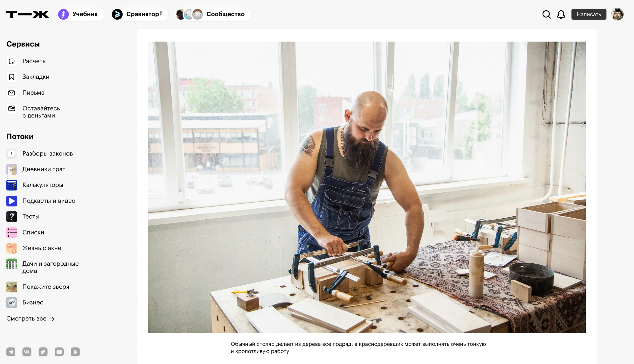Click the carpenter photo

pyautogui.click(x=367, y=187)
